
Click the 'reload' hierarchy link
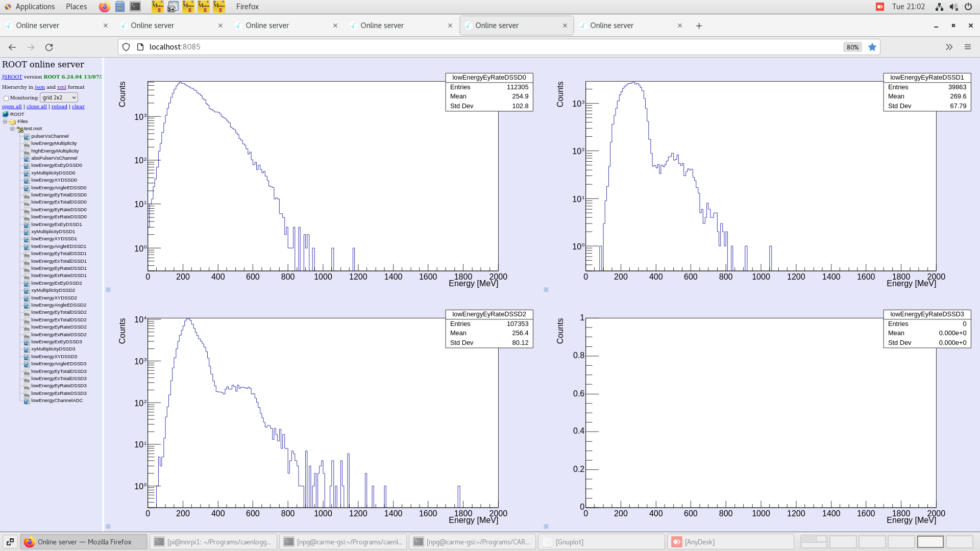tap(59, 107)
